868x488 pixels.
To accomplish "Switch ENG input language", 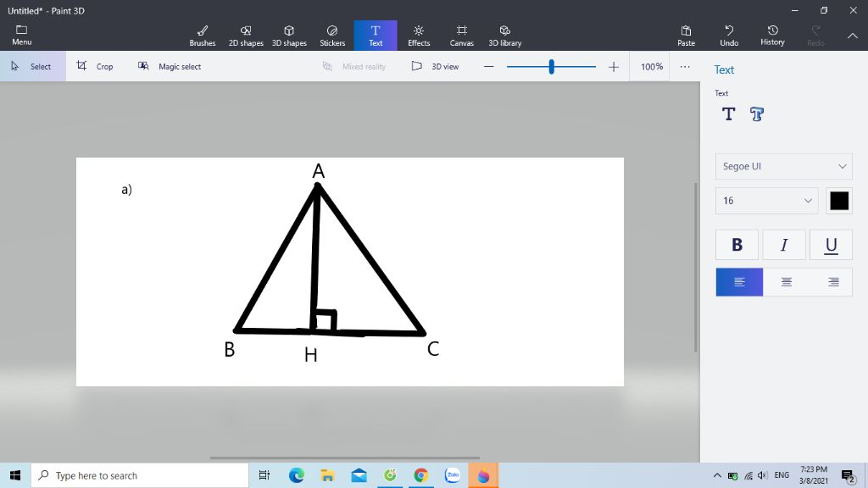I will pos(782,475).
